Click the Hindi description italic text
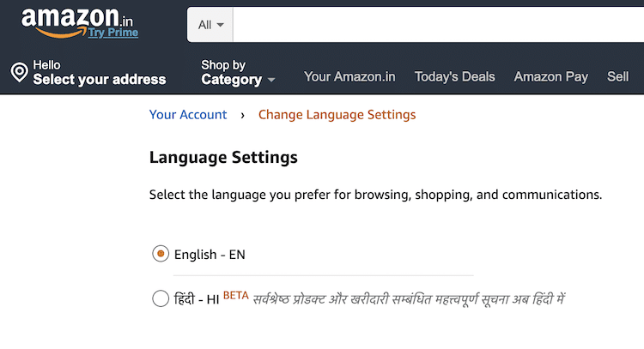 (409, 299)
